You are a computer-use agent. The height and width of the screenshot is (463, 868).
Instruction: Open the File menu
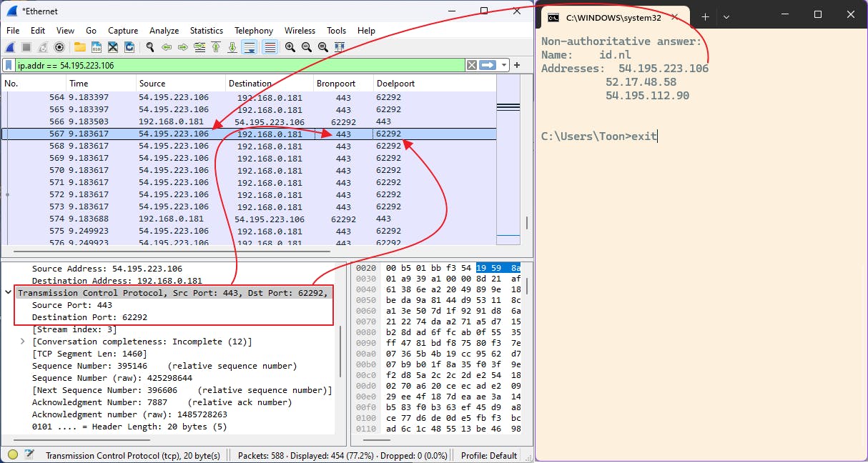click(x=14, y=31)
